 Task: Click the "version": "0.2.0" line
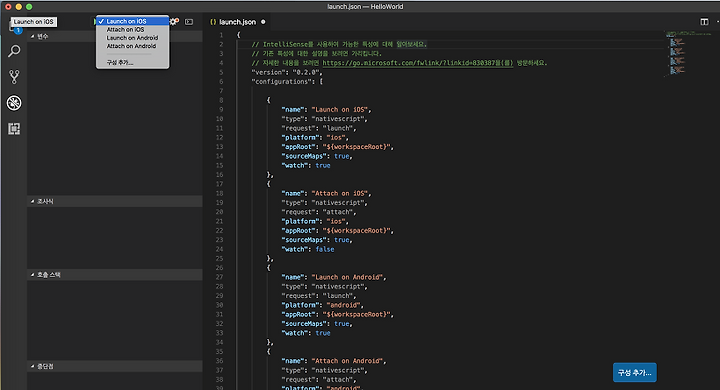(x=287, y=72)
